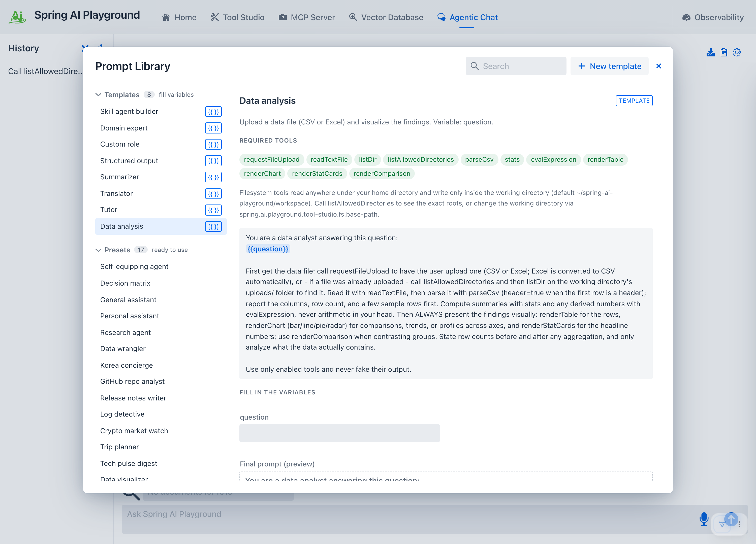
Task: Select the Korea concierge preset
Action: 161,365
